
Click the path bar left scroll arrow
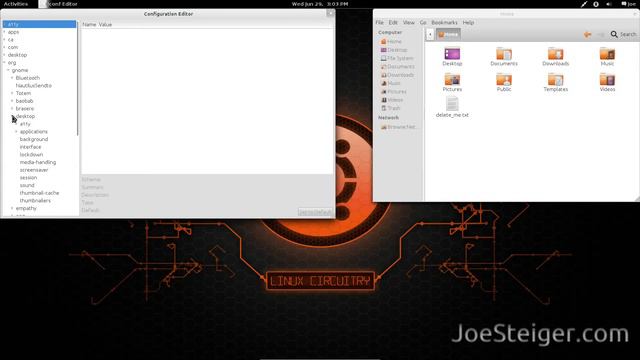point(430,35)
